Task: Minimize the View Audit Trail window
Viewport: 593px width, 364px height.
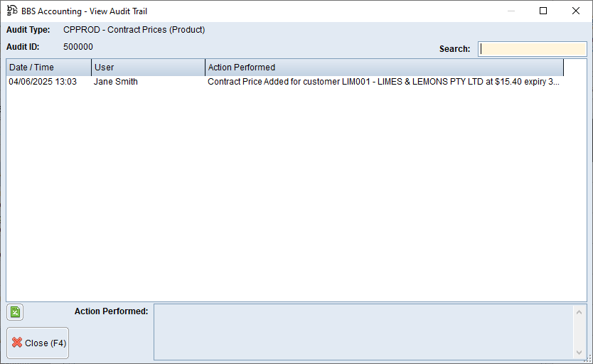Action: click(510, 11)
